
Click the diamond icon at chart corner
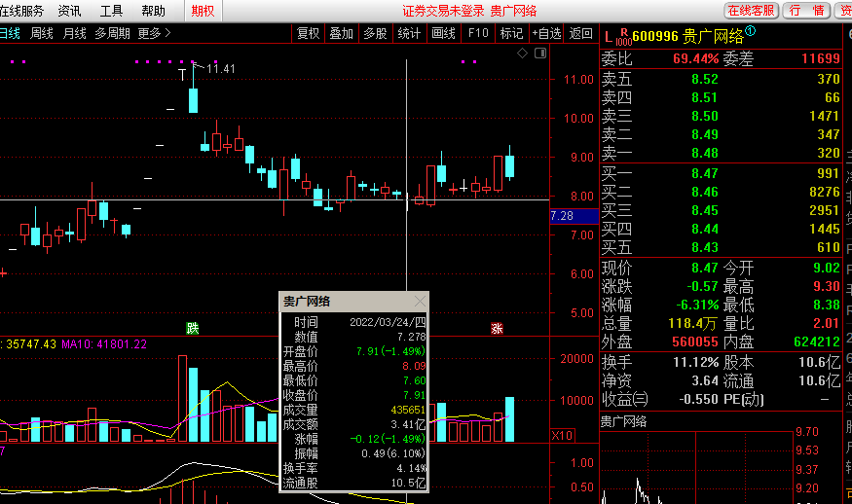[523, 53]
